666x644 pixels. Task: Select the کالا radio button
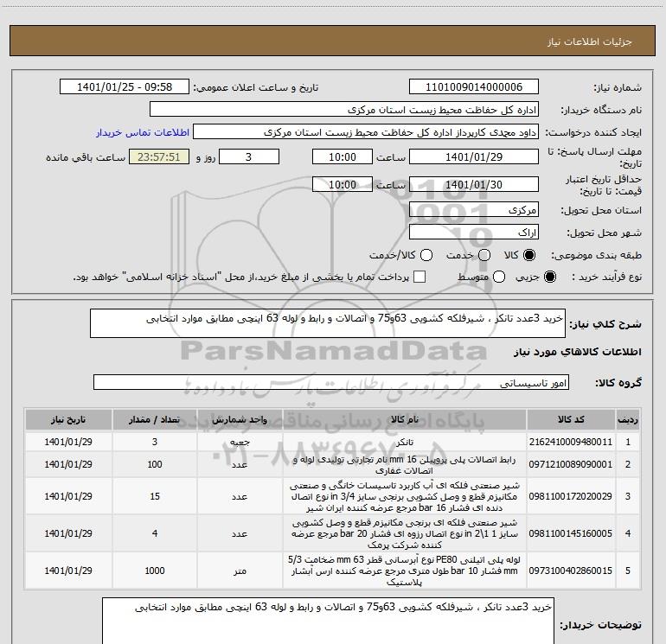point(529,255)
